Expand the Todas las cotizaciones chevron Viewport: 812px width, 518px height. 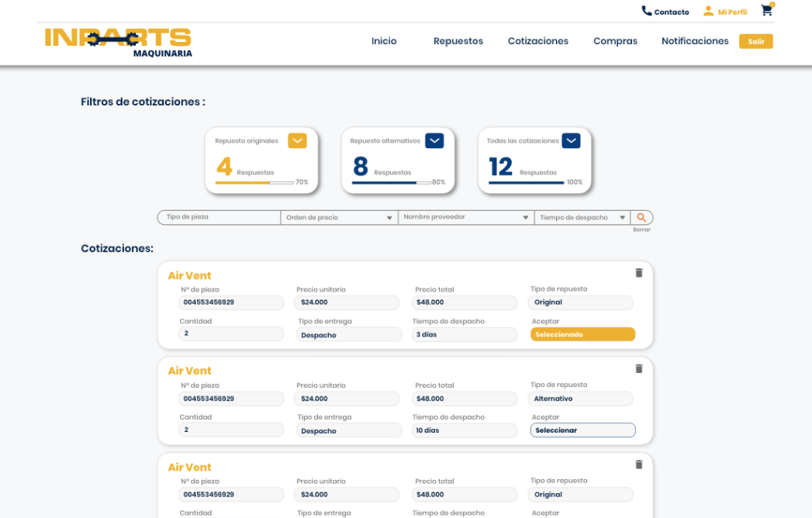pyautogui.click(x=571, y=141)
